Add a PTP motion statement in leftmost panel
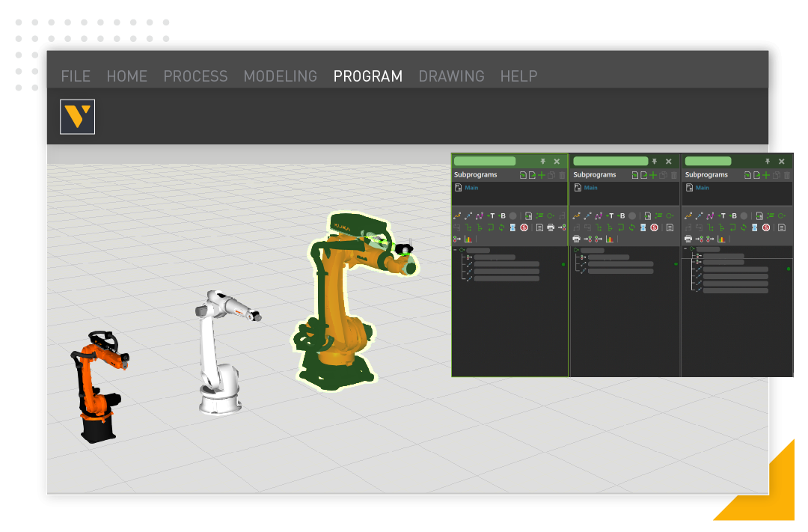Viewport: 808px width, 532px height. (458, 215)
